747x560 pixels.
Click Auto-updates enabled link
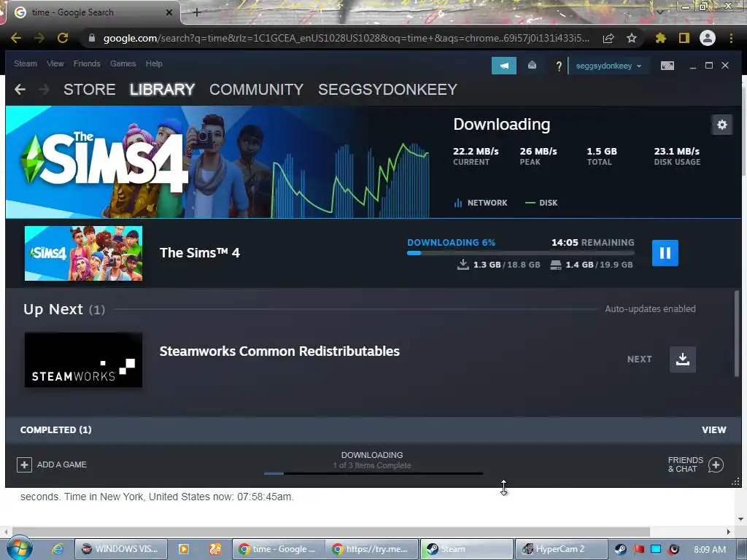650,309
